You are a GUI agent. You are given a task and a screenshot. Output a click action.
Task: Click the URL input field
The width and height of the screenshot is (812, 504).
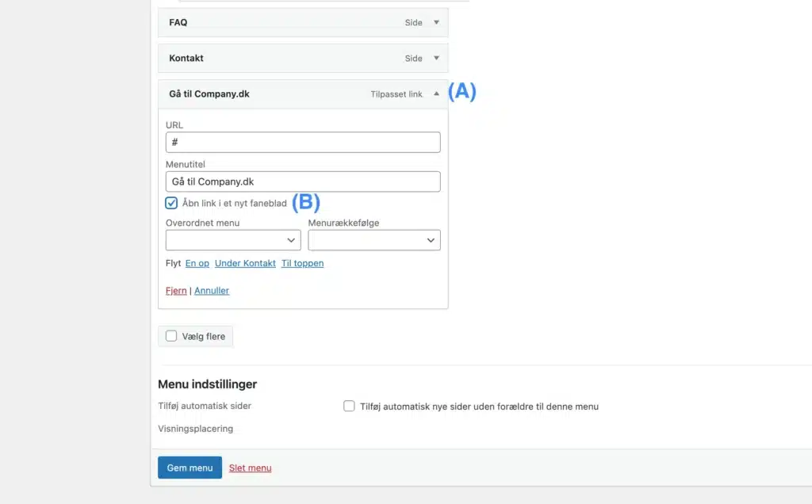pos(303,143)
